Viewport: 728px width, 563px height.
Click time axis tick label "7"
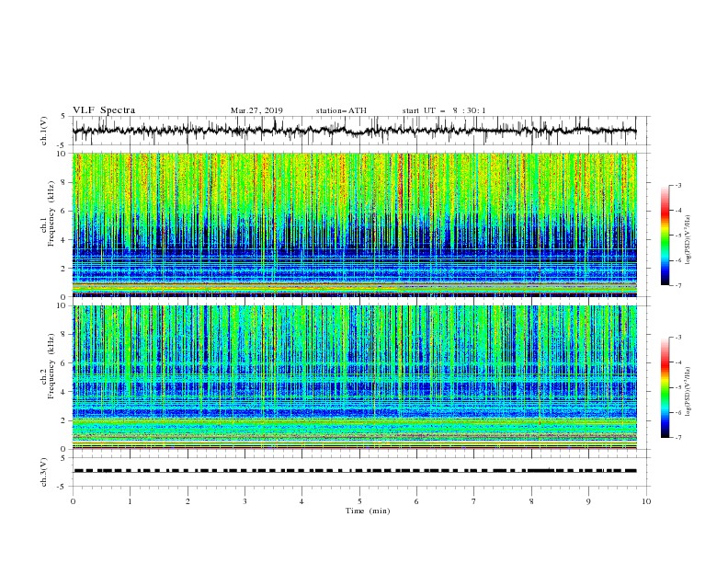click(474, 501)
